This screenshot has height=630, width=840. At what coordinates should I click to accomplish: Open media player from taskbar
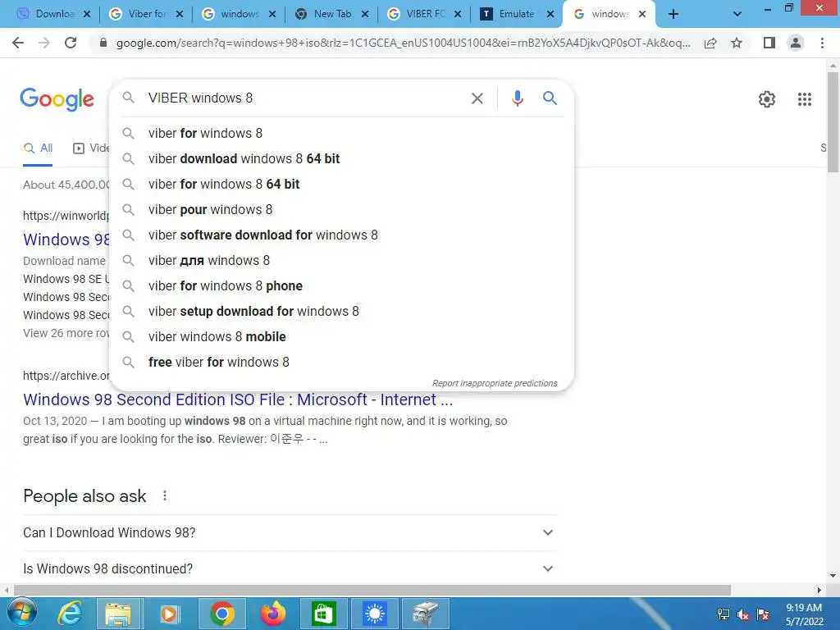point(169,614)
